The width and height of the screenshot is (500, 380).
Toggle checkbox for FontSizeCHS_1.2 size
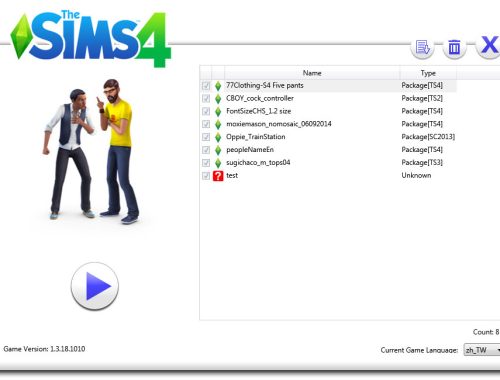(206, 111)
